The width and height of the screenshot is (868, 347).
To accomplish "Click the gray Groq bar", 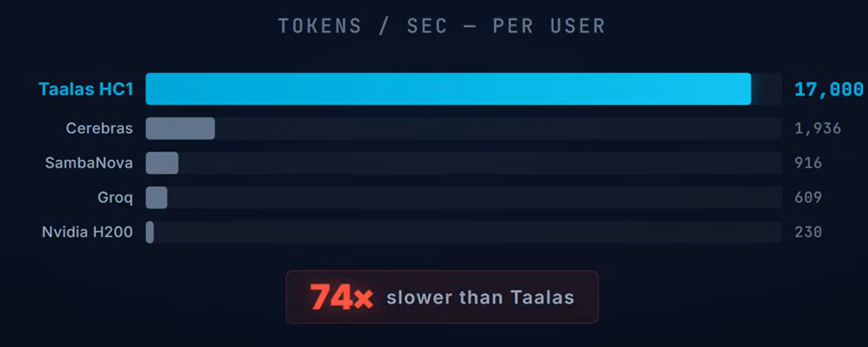I will pos(156,198).
